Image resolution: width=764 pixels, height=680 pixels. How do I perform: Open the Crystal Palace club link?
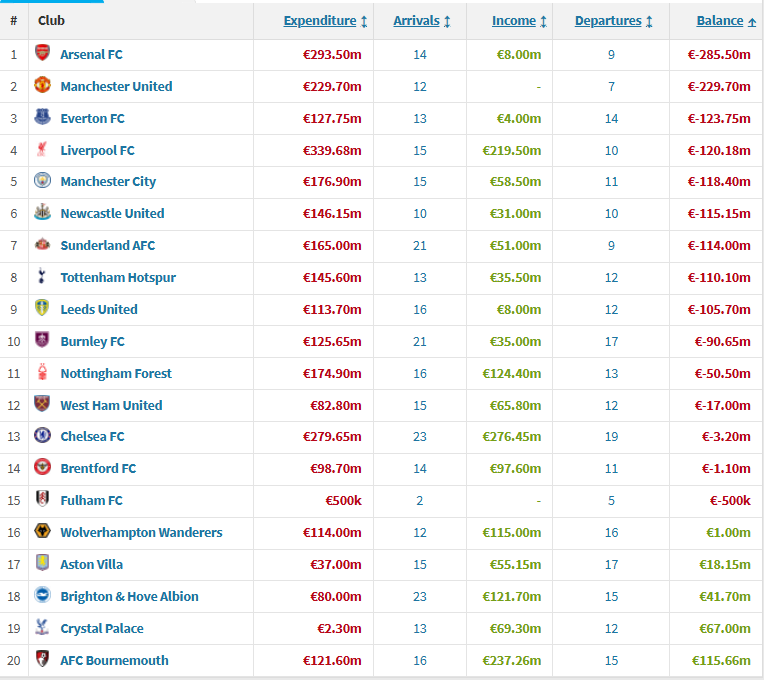102,629
